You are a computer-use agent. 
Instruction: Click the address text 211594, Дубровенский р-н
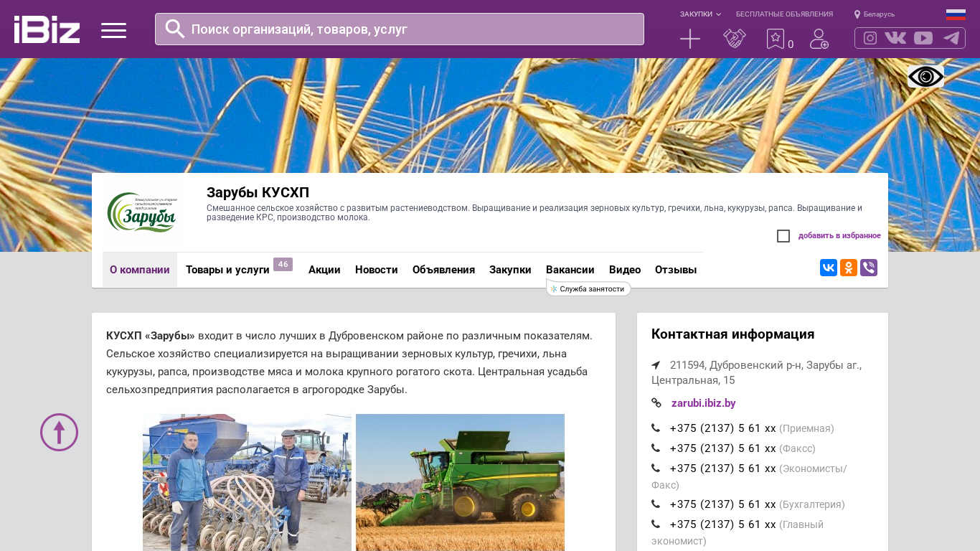[756, 372]
